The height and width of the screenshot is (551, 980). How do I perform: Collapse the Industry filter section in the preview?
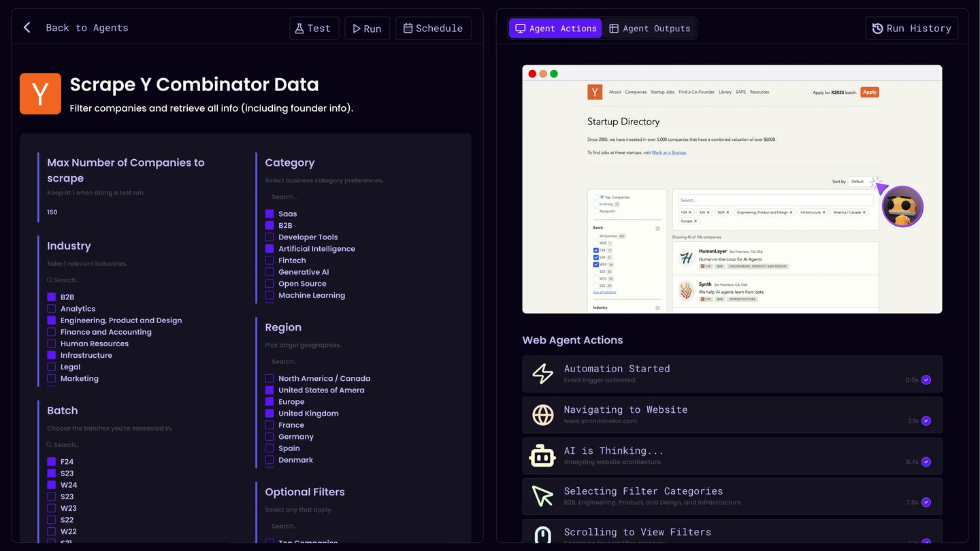[658, 307]
